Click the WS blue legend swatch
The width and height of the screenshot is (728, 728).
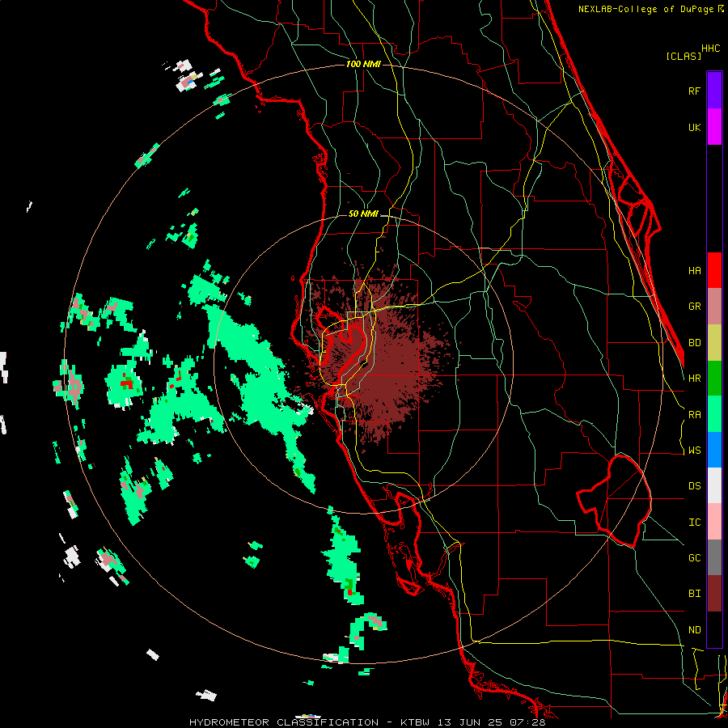point(714,450)
